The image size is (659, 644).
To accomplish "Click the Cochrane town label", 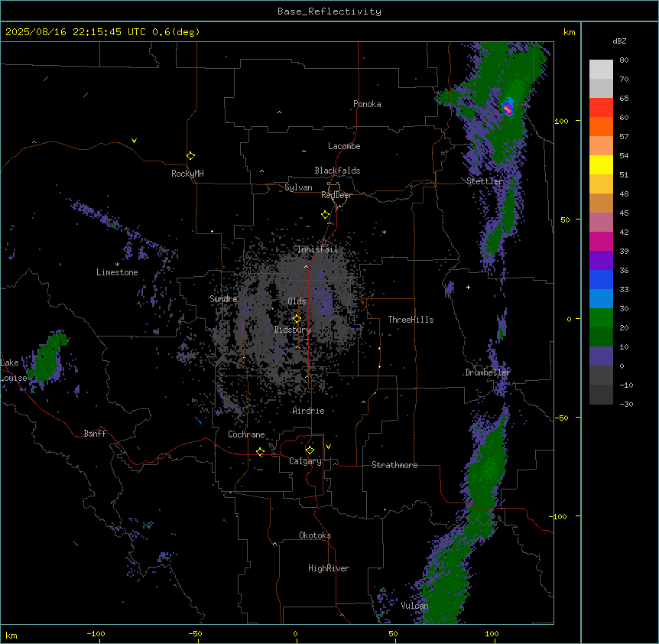I will 246,434.
